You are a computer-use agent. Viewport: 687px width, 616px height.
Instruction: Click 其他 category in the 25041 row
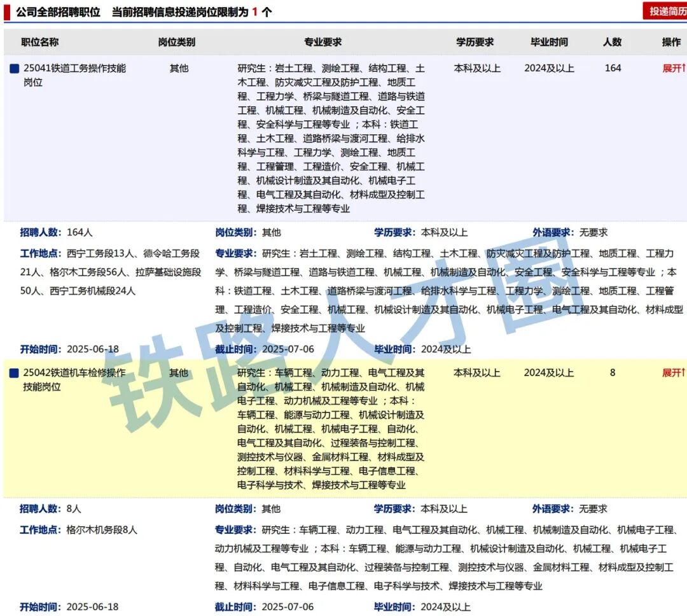[179, 68]
